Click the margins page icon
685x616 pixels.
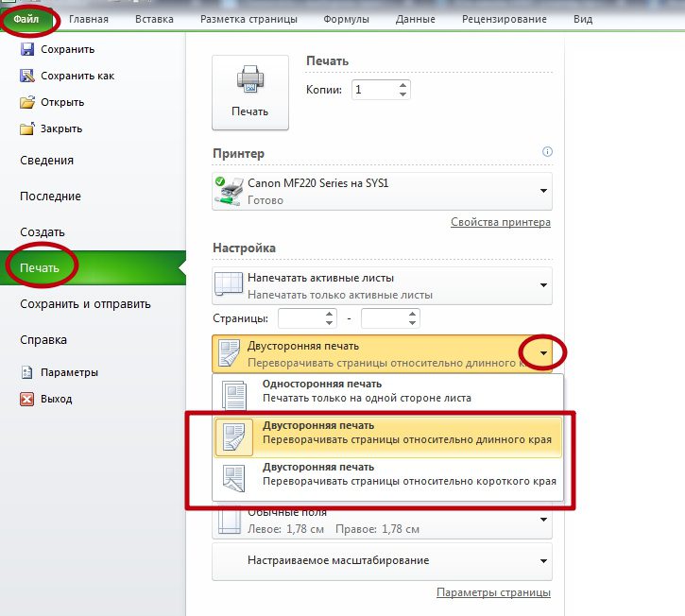pos(230,521)
